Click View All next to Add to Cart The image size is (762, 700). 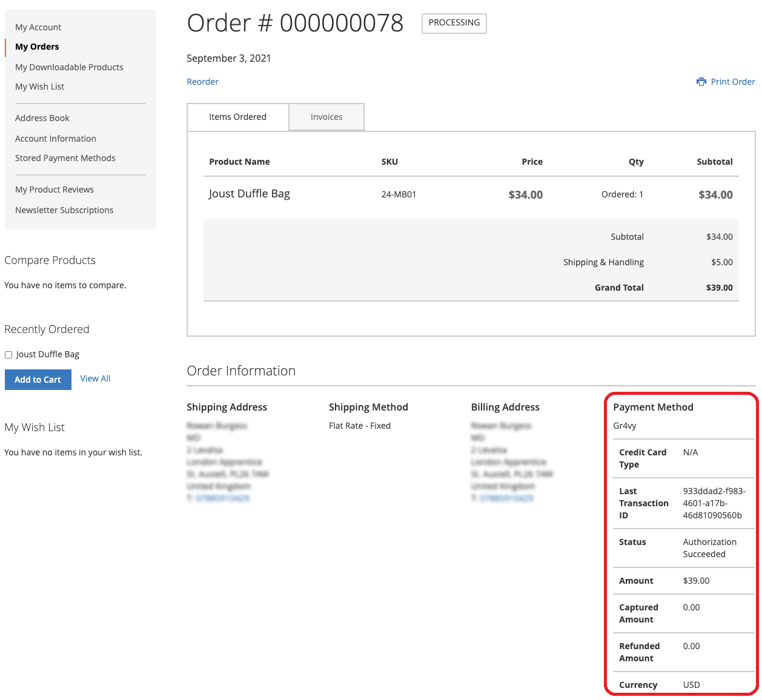pyautogui.click(x=95, y=378)
